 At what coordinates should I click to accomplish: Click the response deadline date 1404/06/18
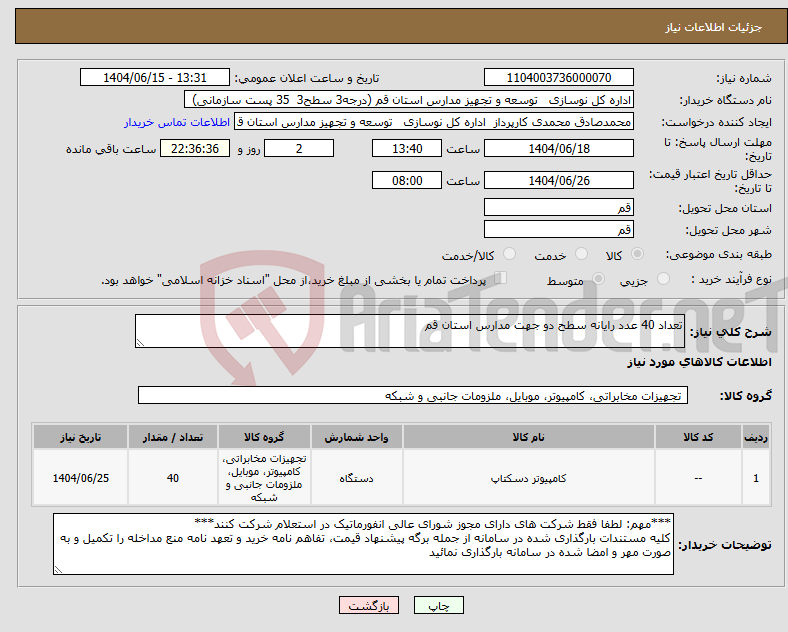click(558, 149)
